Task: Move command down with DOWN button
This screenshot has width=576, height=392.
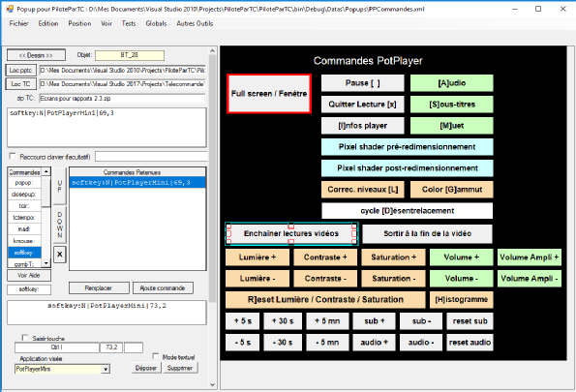Action: click(x=60, y=225)
